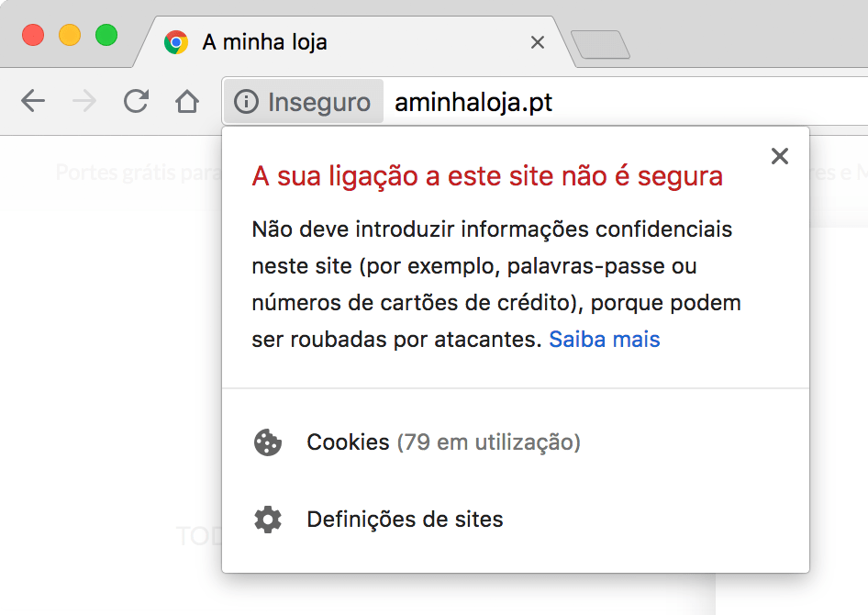Select the home icon
This screenshot has height=615, width=868.
coord(187,101)
